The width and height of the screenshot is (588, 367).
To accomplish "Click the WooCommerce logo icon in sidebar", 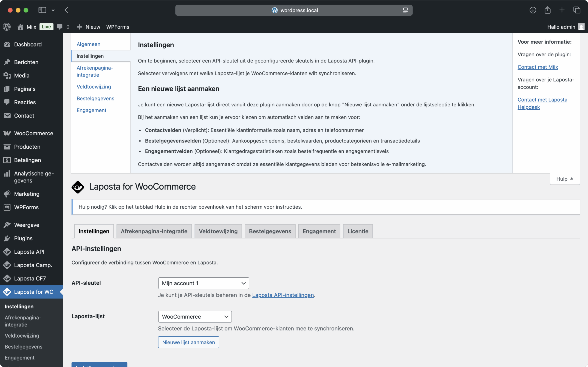I will 7,133.
